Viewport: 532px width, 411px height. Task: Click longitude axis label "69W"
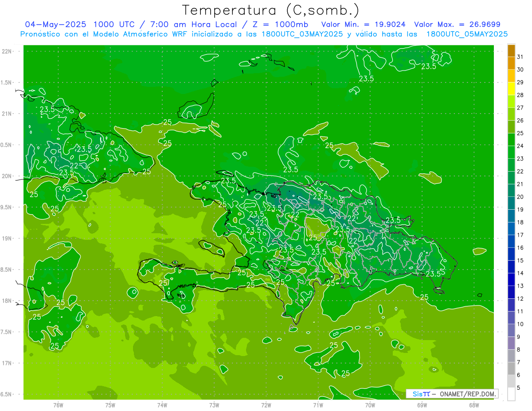pyautogui.click(x=422, y=405)
